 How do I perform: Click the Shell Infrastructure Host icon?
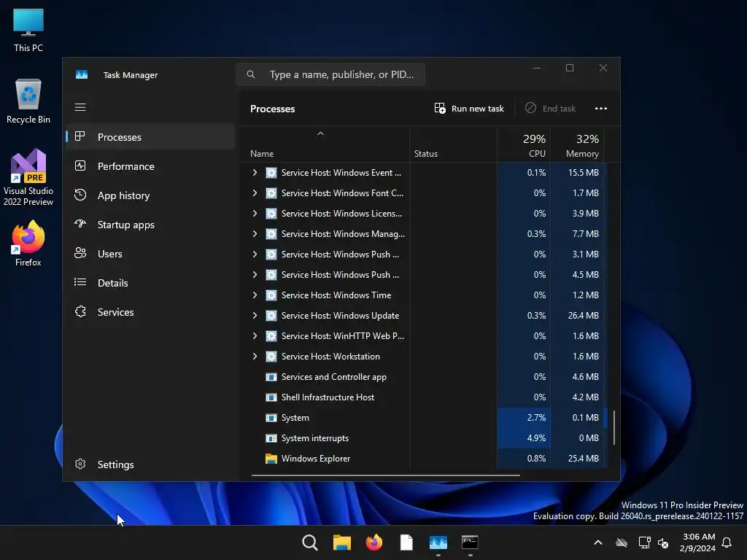coord(271,397)
